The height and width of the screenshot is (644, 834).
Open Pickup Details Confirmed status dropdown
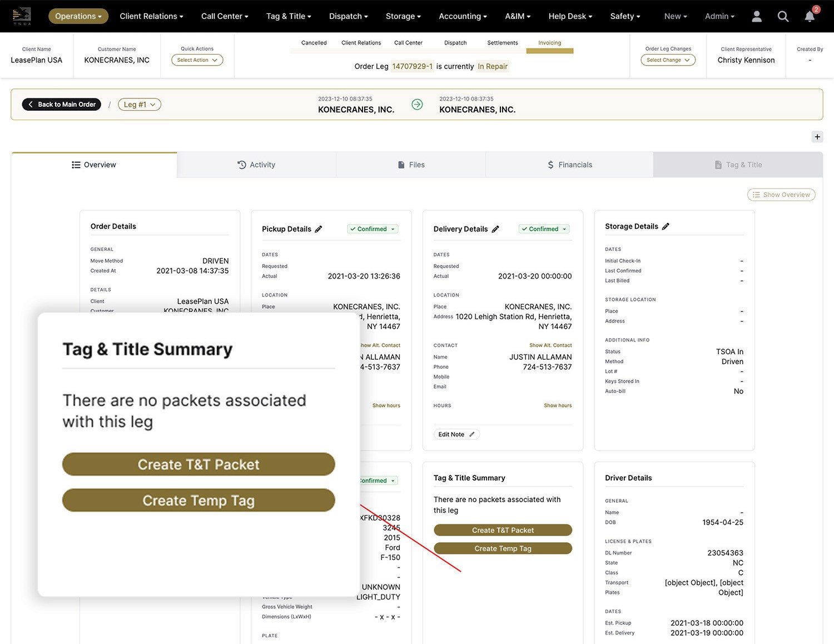pyautogui.click(x=373, y=229)
